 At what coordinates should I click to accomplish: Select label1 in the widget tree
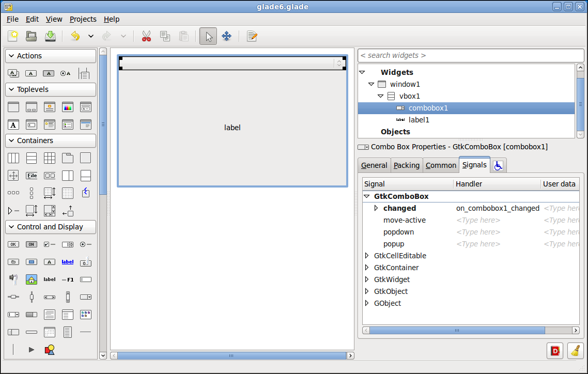419,120
